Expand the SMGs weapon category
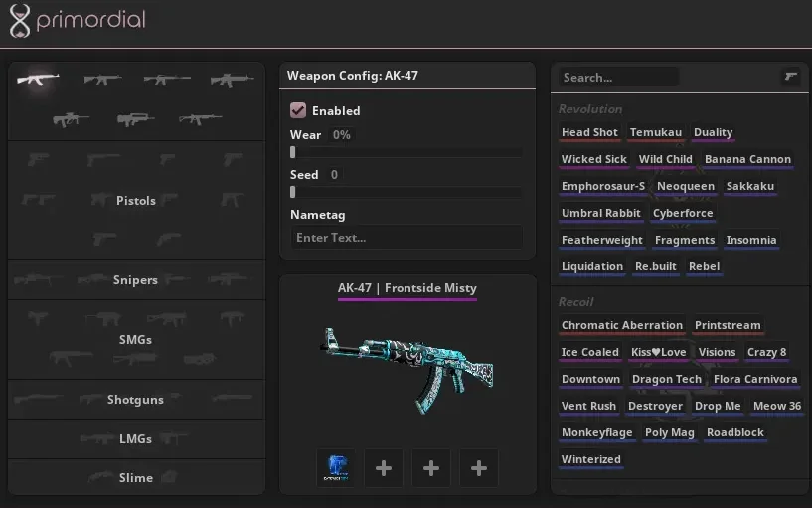 [136, 340]
